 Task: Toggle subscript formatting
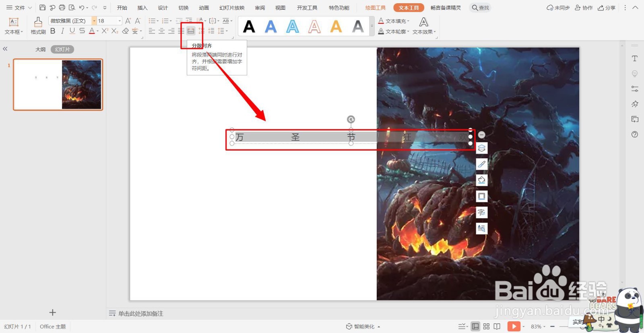click(x=115, y=31)
